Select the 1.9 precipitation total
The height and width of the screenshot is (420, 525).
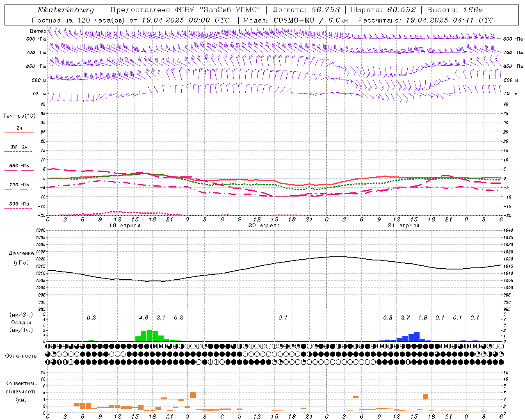pyautogui.click(x=422, y=318)
